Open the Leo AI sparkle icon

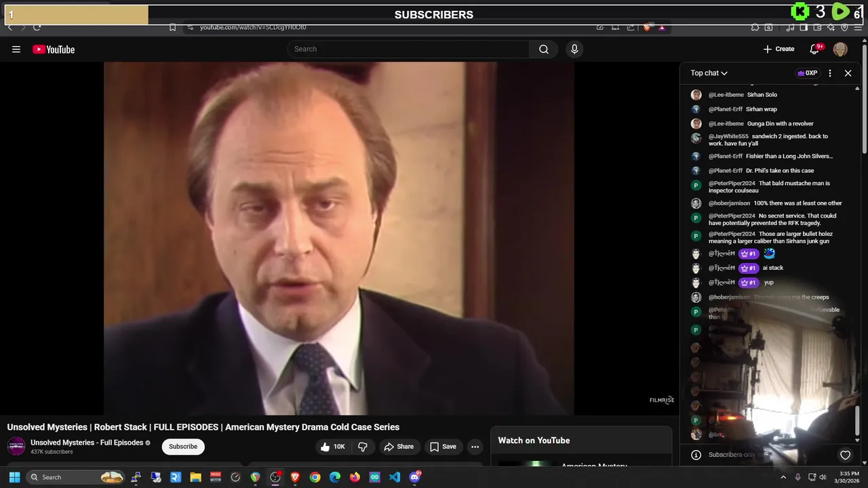coord(831,27)
